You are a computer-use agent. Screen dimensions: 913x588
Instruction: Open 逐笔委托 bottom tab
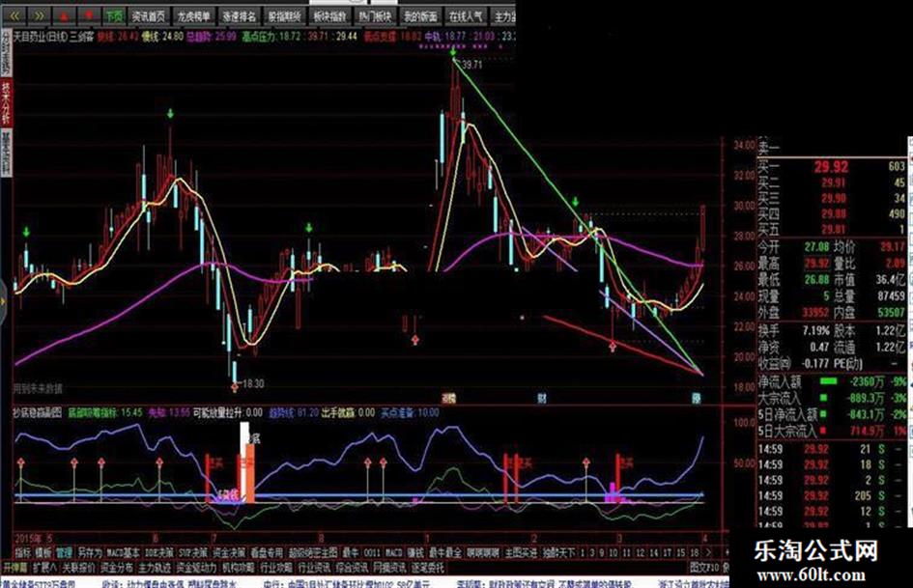pos(428,567)
